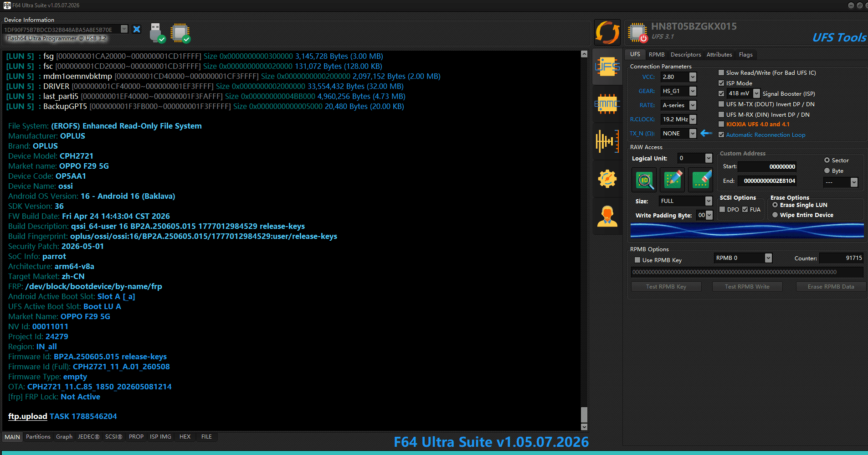Click the settings gear sidebar icon

607,179
